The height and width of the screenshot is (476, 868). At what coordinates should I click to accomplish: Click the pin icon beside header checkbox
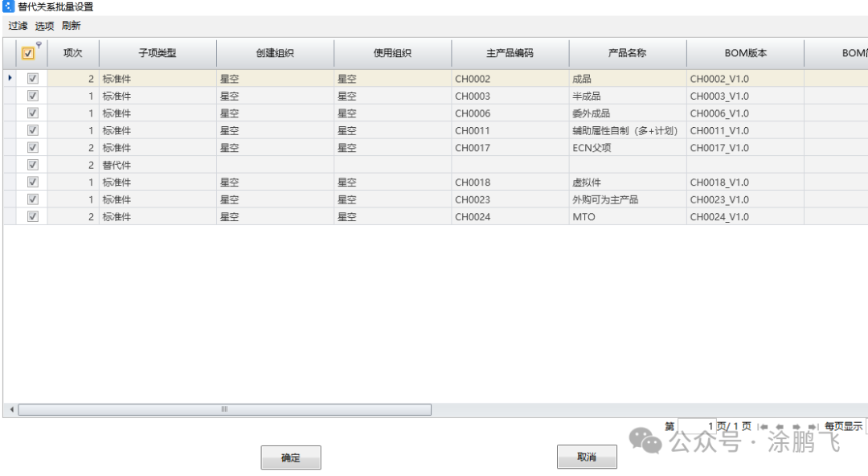(x=39, y=45)
